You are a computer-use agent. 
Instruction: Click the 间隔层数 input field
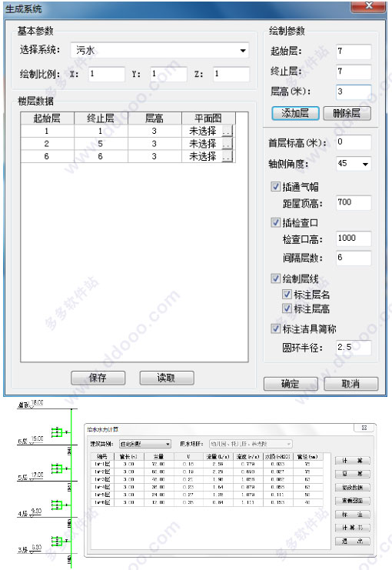point(354,258)
